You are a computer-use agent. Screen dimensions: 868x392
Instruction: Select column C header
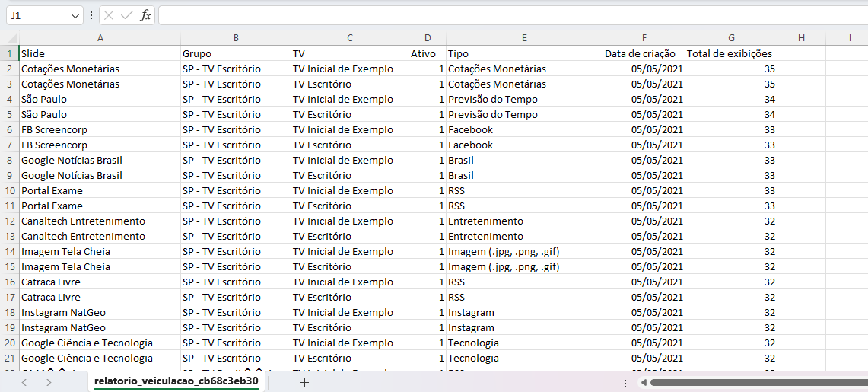coord(350,38)
